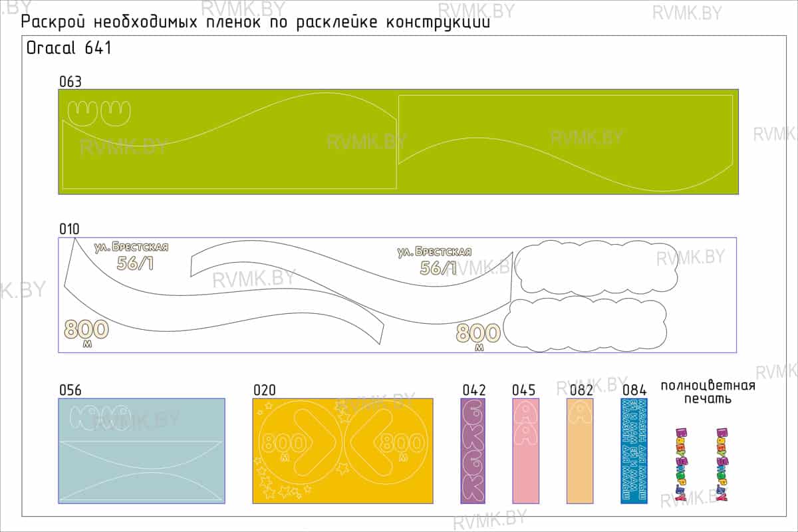Click the 'полноцветная печать' caption

pos(708,392)
